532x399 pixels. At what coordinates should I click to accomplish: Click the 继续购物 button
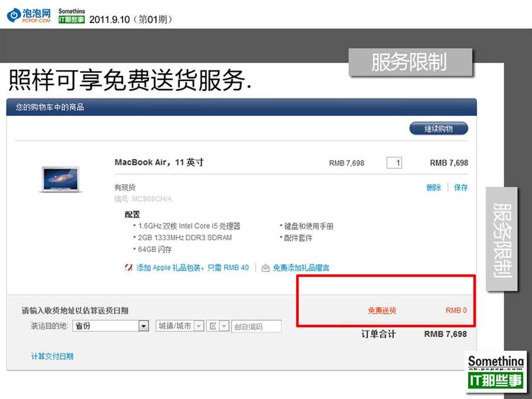pos(439,129)
